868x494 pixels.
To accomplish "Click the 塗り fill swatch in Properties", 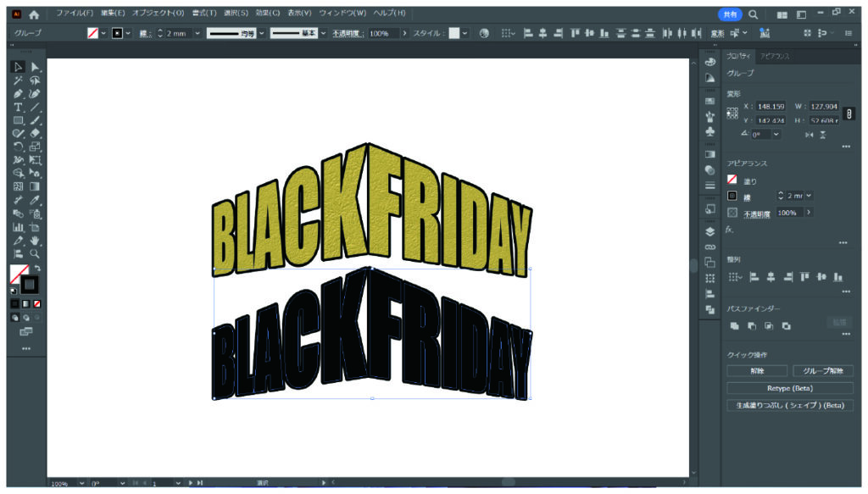I will (732, 180).
